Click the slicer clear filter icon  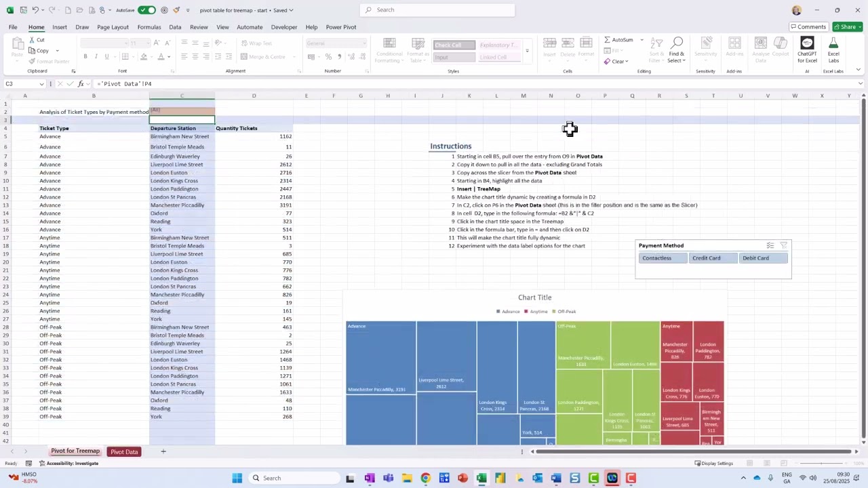pyautogui.click(x=784, y=245)
